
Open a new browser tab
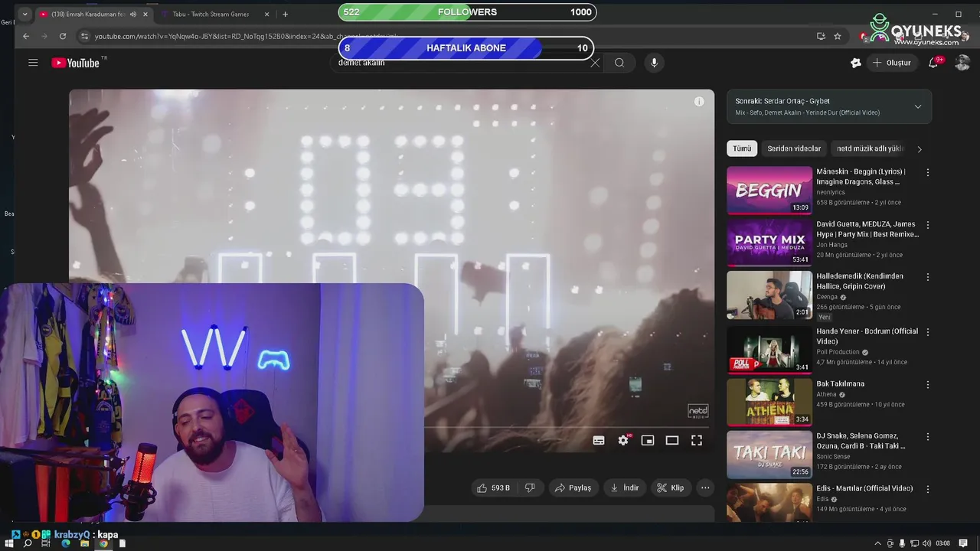pyautogui.click(x=285, y=14)
